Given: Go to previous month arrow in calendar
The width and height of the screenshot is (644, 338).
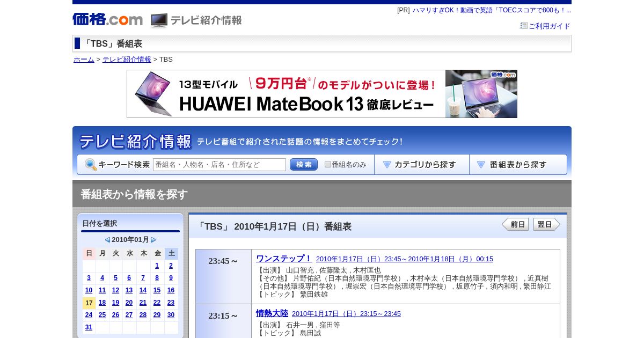Looking at the screenshot, I should pos(107,240).
